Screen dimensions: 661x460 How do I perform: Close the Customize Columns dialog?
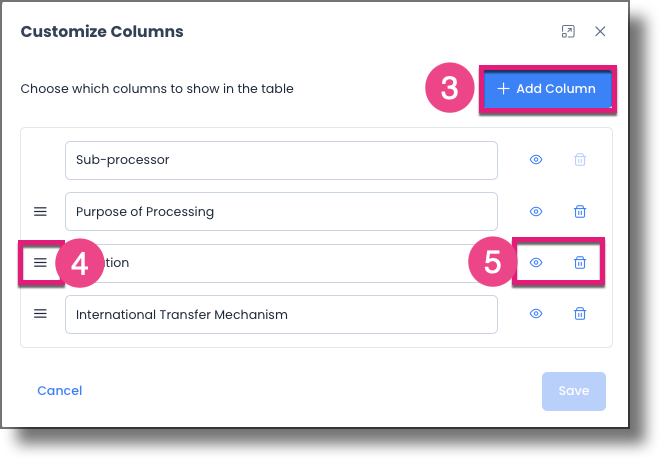point(600,32)
